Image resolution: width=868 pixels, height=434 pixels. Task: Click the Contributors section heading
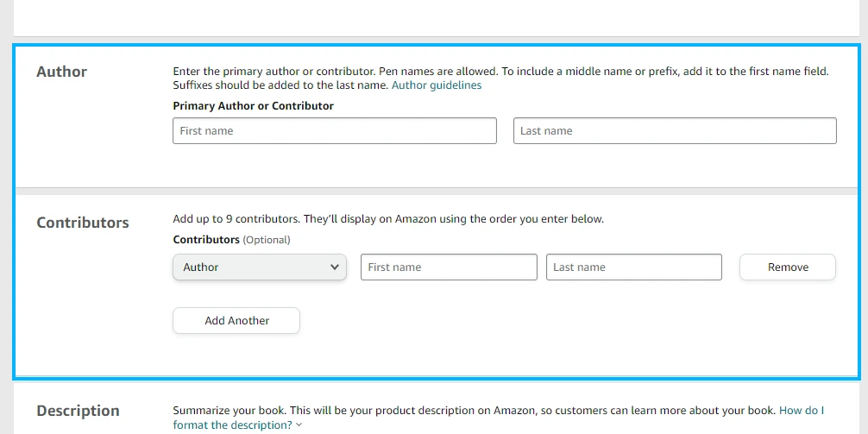tap(83, 223)
